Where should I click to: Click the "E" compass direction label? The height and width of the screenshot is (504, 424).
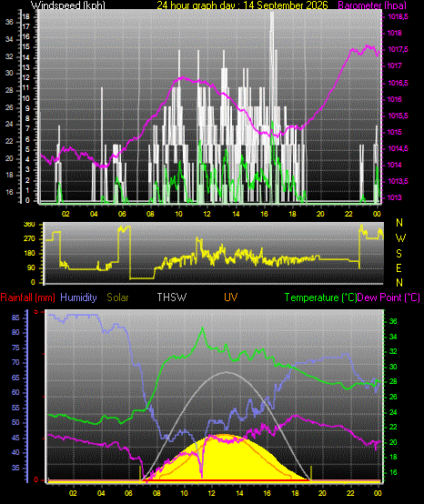[x=399, y=268]
